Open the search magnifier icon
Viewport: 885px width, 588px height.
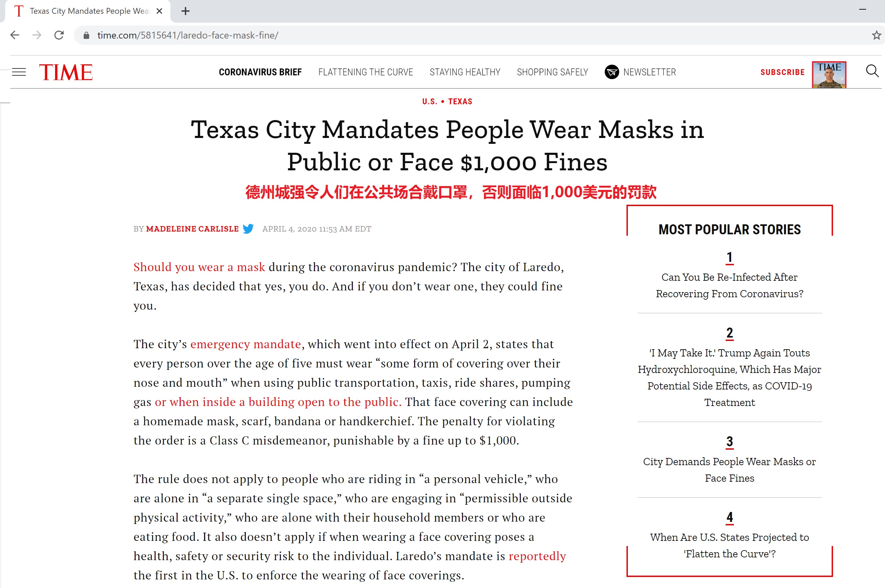pyautogui.click(x=872, y=71)
